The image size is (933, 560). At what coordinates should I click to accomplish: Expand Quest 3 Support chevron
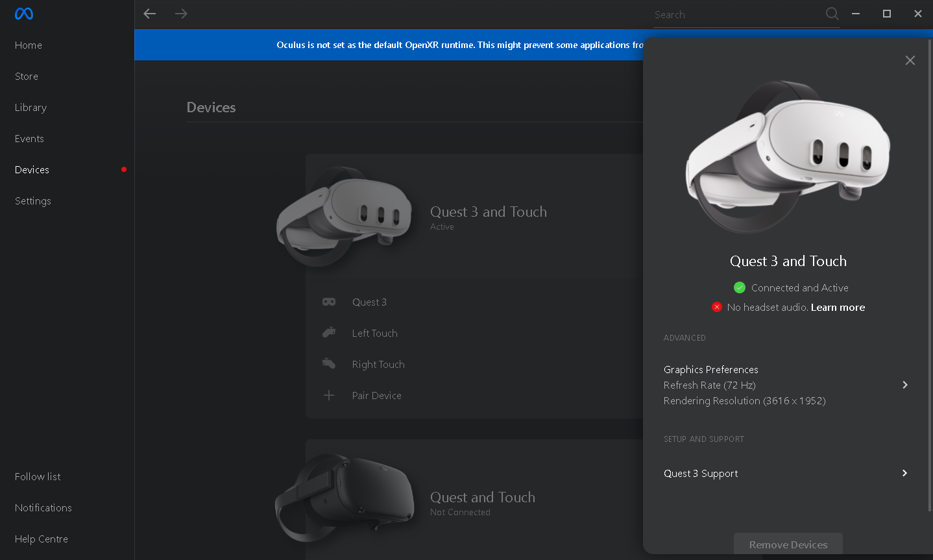tap(905, 473)
